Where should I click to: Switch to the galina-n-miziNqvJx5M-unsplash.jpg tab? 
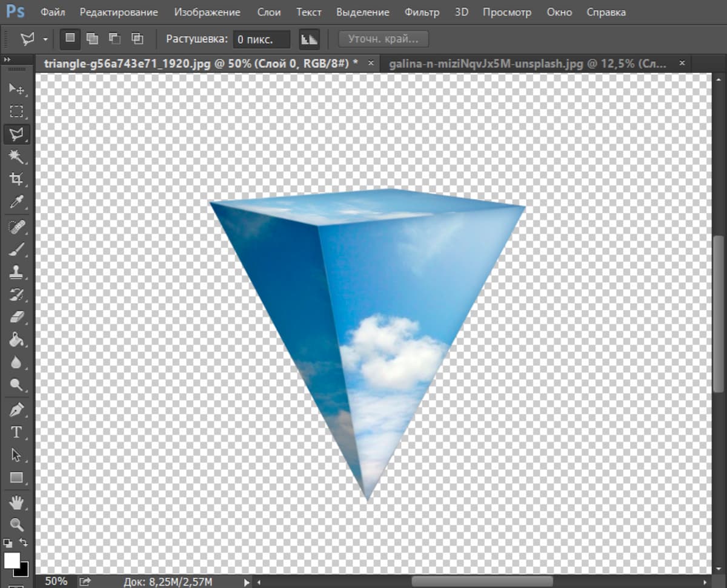[x=527, y=63]
